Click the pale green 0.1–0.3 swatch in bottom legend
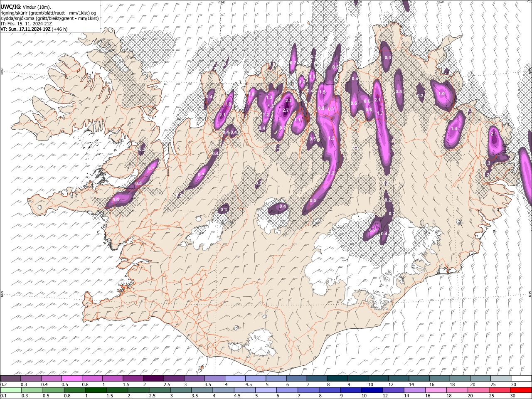 pyautogui.click(x=11, y=390)
